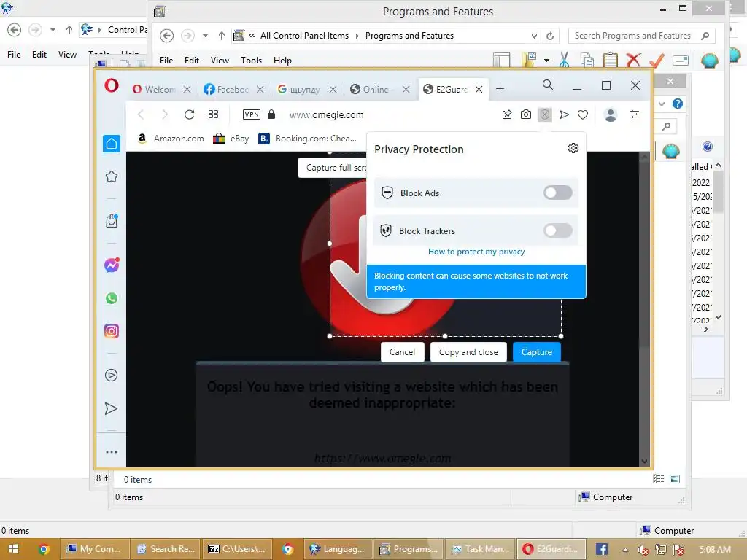
Task: Click Paste clipboard in Programs and Features toolbar
Action: point(611,60)
